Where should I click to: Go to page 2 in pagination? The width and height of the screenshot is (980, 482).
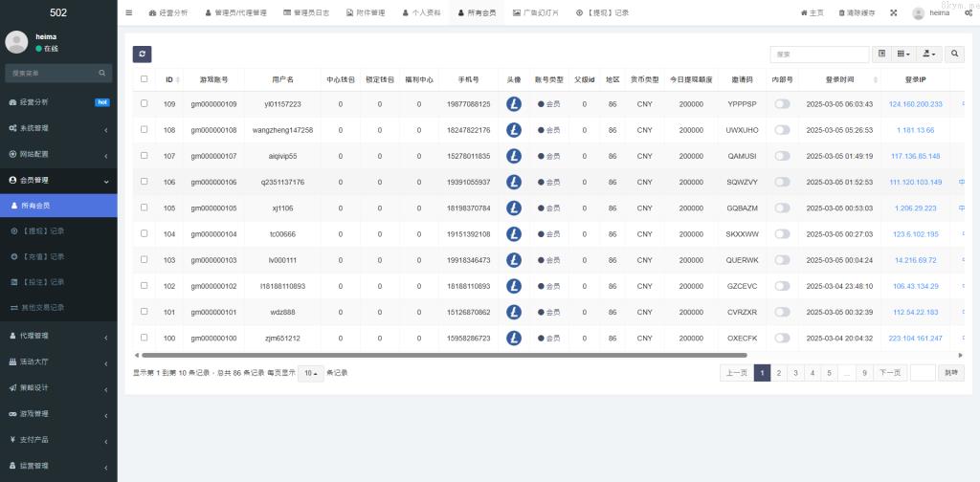click(x=778, y=373)
